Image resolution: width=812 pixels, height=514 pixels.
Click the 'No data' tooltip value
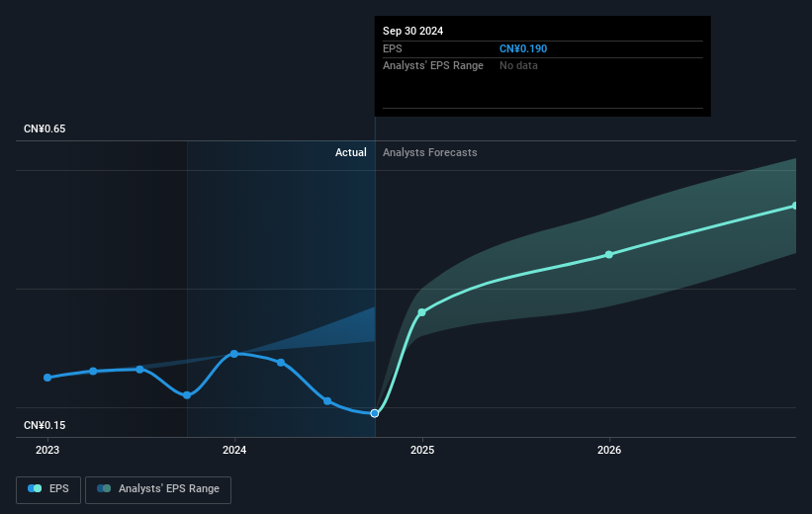[x=518, y=66]
